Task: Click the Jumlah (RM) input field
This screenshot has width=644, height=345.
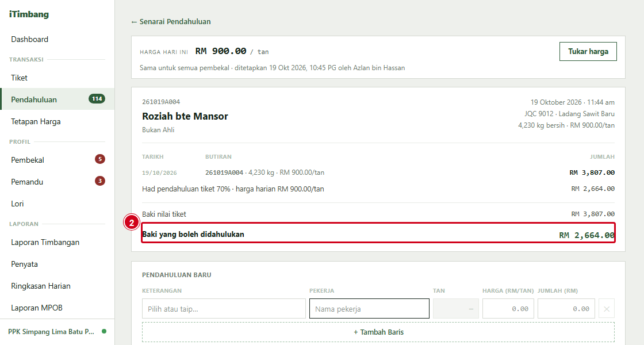Action: (566, 308)
